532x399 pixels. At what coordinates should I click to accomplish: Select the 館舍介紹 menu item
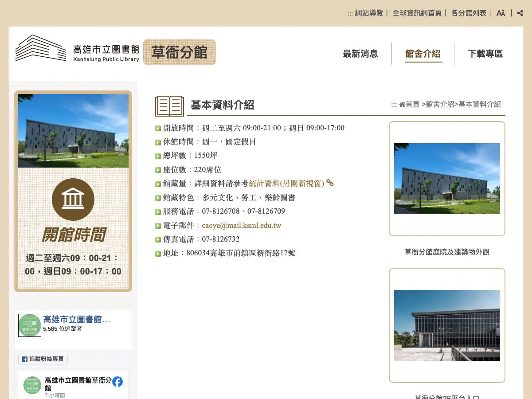click(423, 54)
